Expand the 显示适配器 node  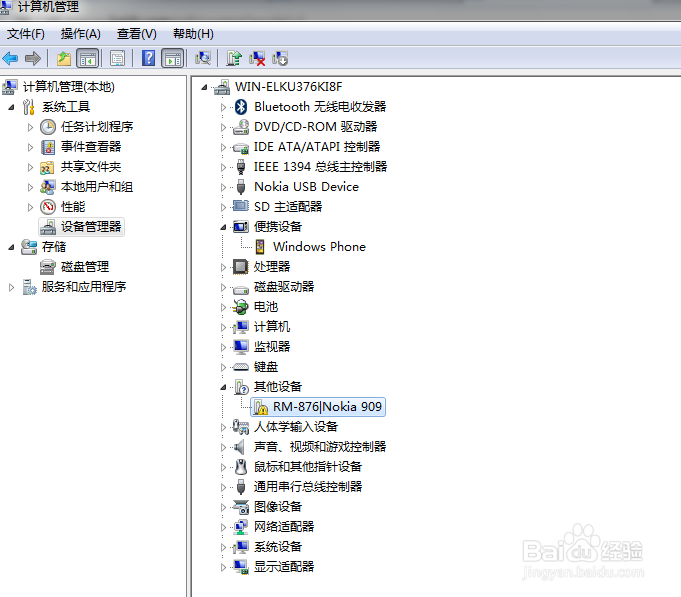click(223, 567)
